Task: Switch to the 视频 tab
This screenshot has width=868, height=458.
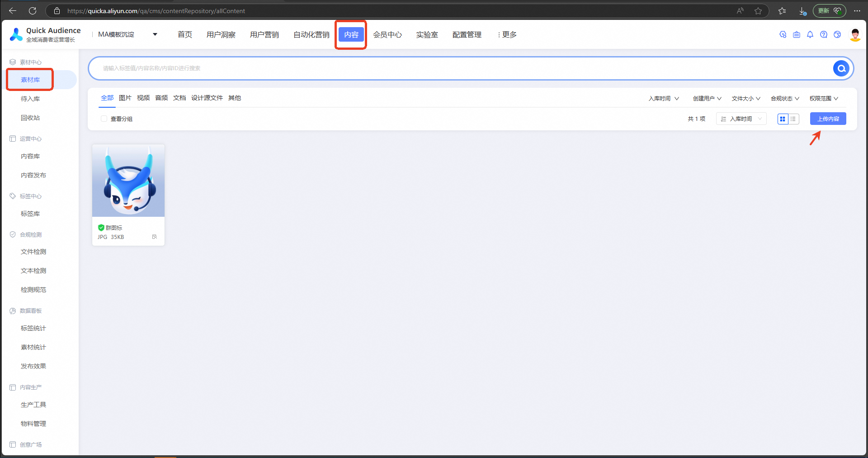Action: [143, 98]
